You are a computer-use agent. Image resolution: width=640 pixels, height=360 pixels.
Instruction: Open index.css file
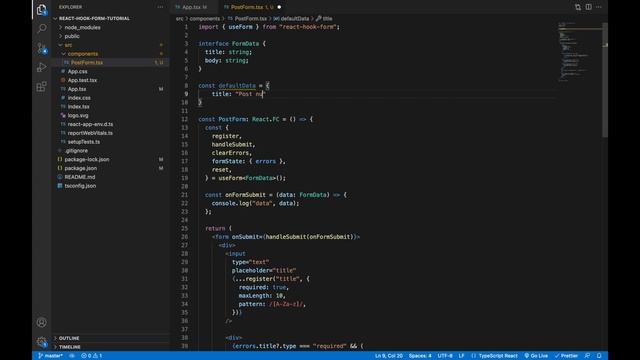pyautogui.click(x=79, y=98)
